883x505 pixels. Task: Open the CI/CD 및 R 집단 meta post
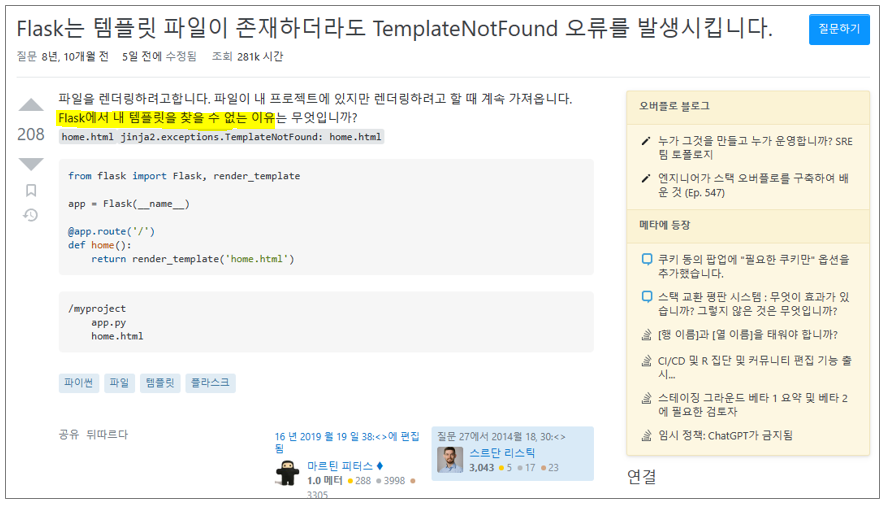(x=755, y=367)
